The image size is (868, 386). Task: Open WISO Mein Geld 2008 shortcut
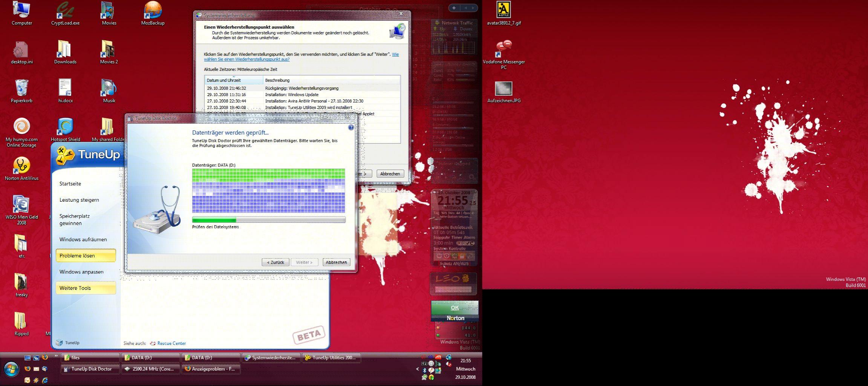coord(21,210)
